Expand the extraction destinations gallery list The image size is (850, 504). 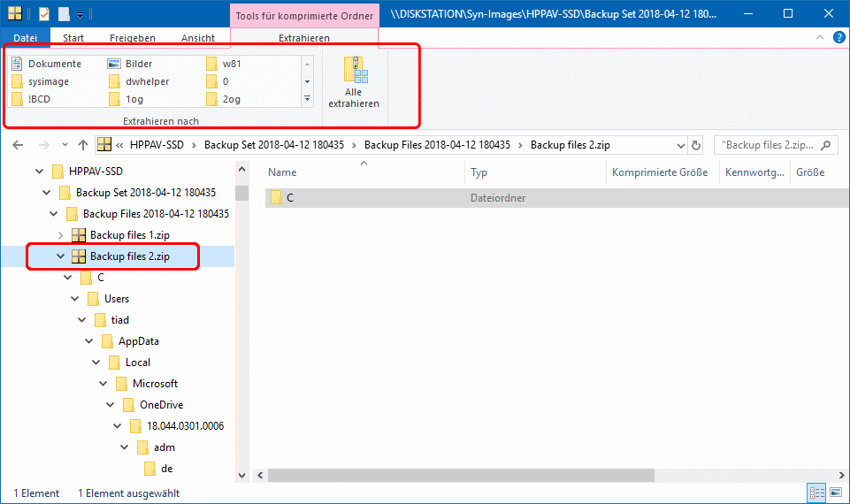point(307,98)
